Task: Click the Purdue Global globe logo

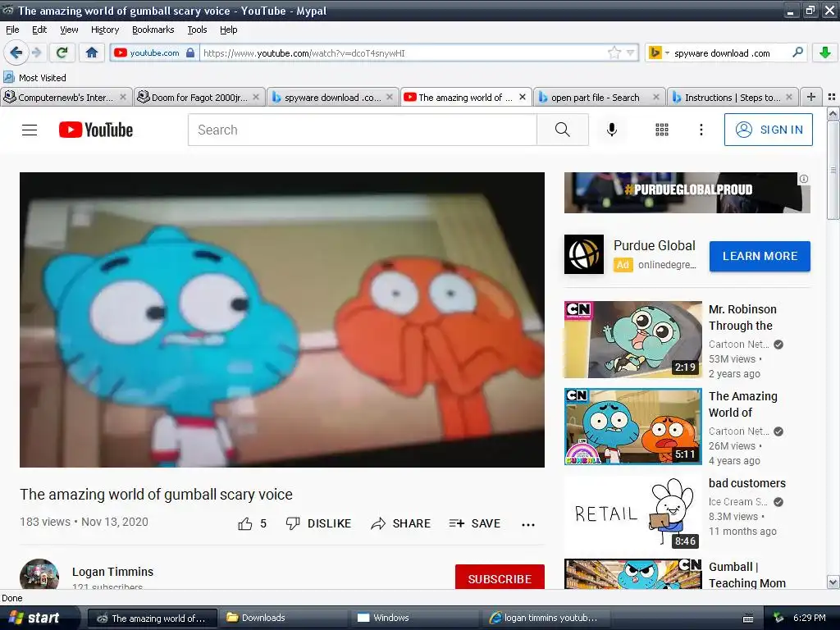Action: pos(584,254)
